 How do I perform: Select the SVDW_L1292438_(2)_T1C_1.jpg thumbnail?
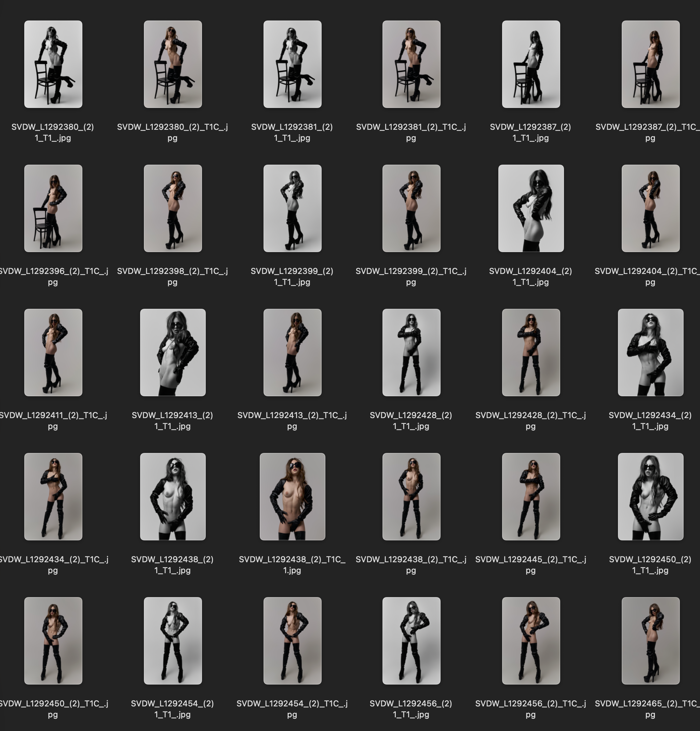[292, 496]
